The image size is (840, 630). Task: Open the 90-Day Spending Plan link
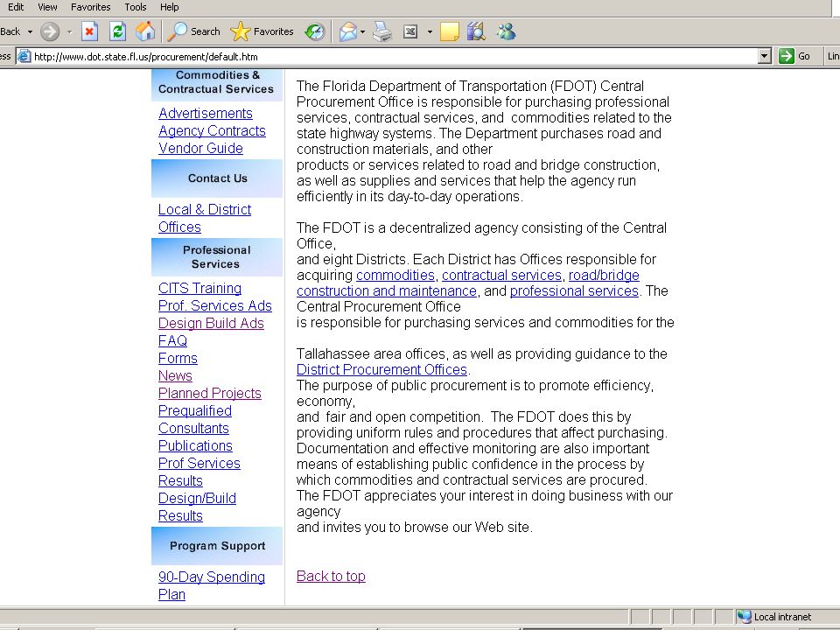point(212,585)
